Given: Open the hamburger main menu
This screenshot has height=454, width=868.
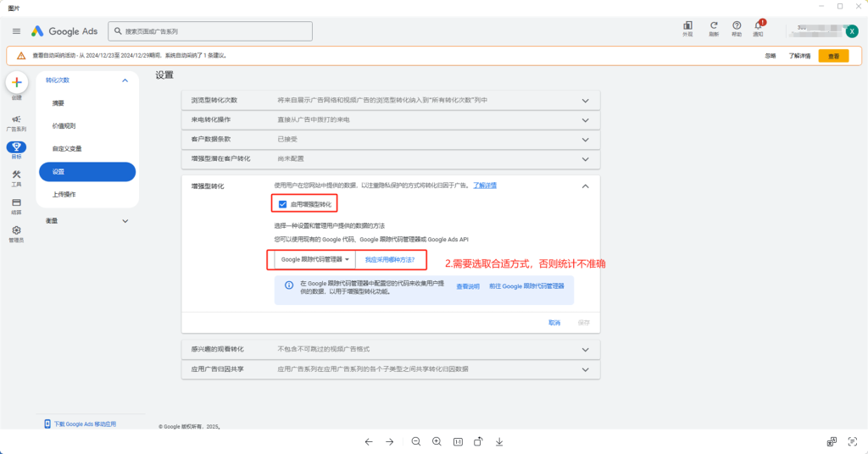Looking at the screenshot, I should [17, 31].
